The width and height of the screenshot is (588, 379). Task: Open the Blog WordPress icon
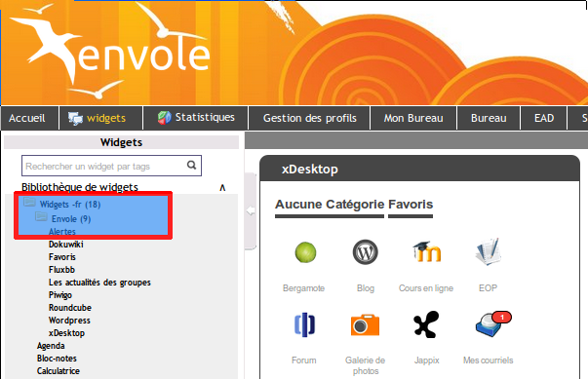pos(366,252)
